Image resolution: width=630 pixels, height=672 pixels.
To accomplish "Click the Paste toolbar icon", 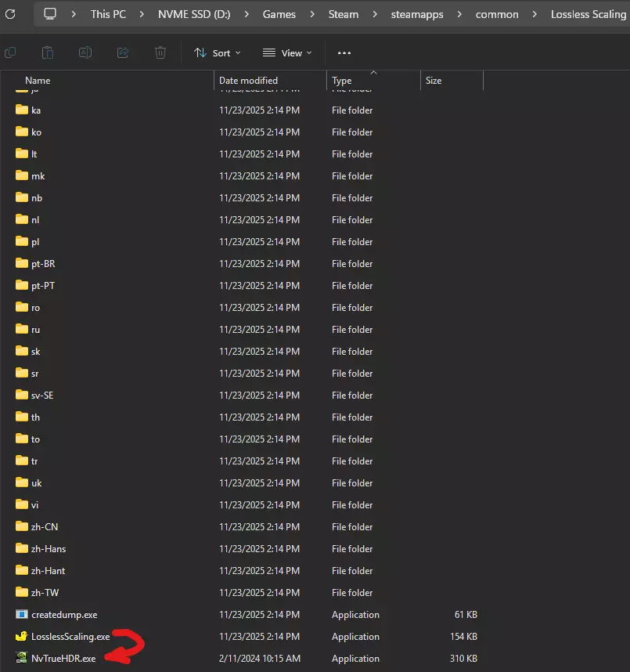I will pyautogui.click(x=48, y=52).
